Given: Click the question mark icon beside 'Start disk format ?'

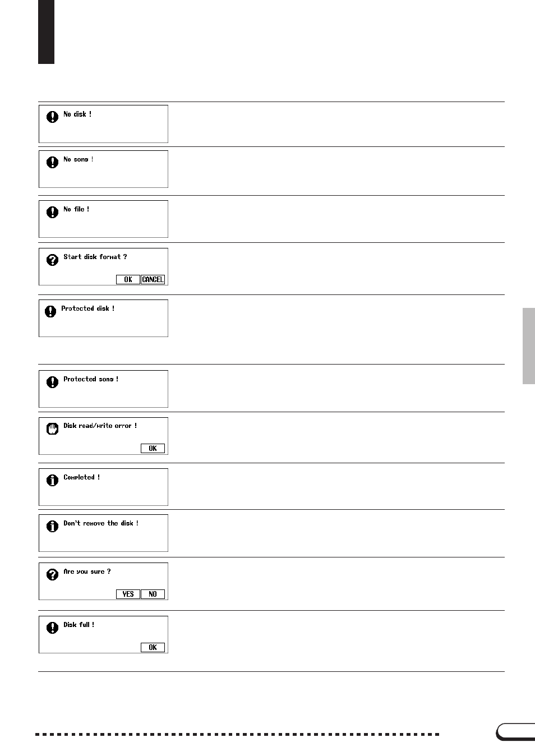Looking at the screenshot, I should pyautogui.click(x=52, y=260).
